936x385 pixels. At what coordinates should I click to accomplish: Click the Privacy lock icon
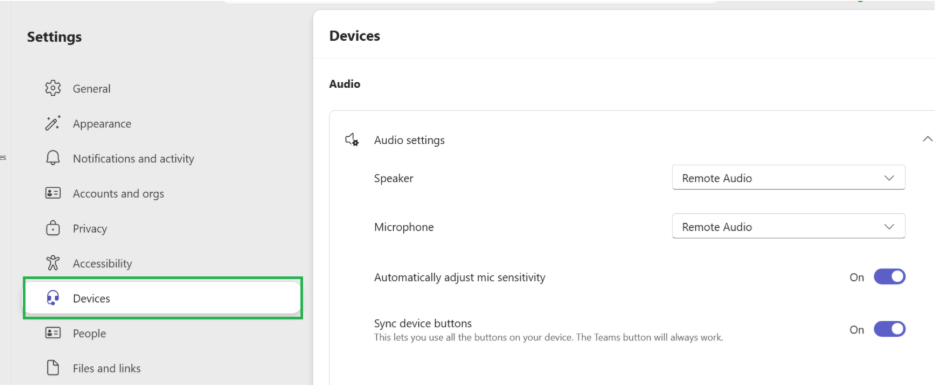53,228
